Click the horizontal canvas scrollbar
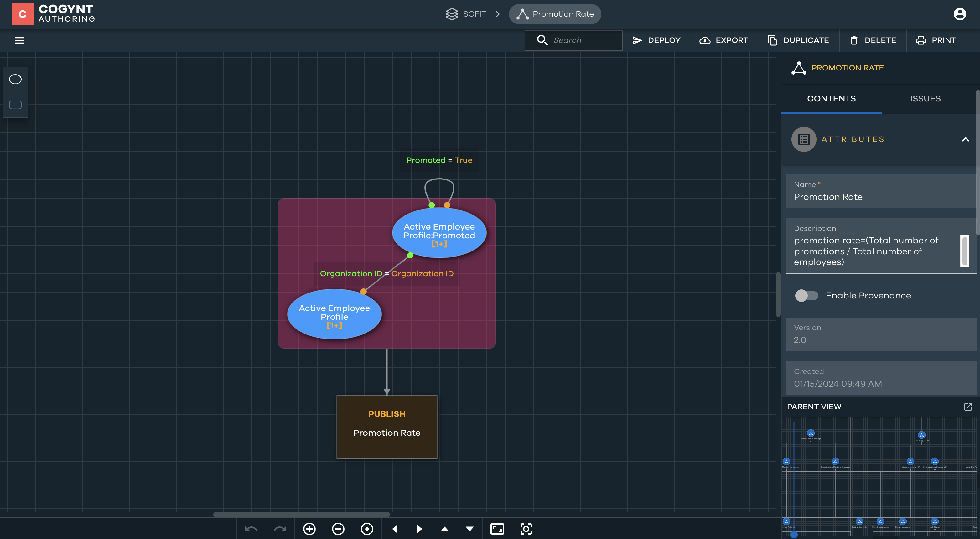Image resolution: width=980 pixels, height=539 pixels. tap(301, 514)
